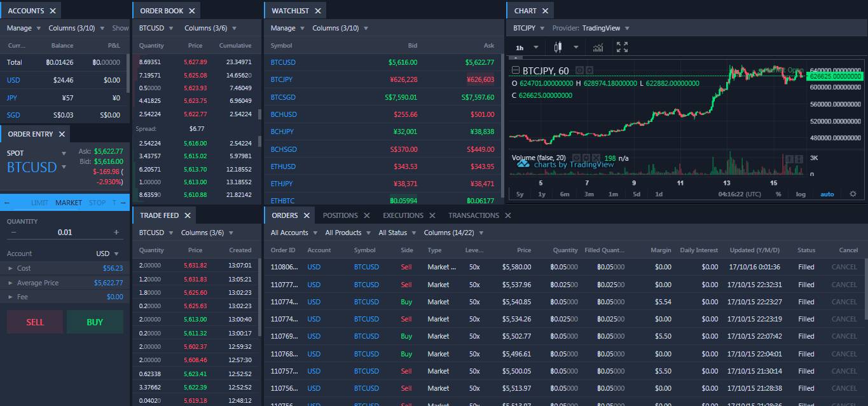Close the Executions tab

tap(432, 215)
